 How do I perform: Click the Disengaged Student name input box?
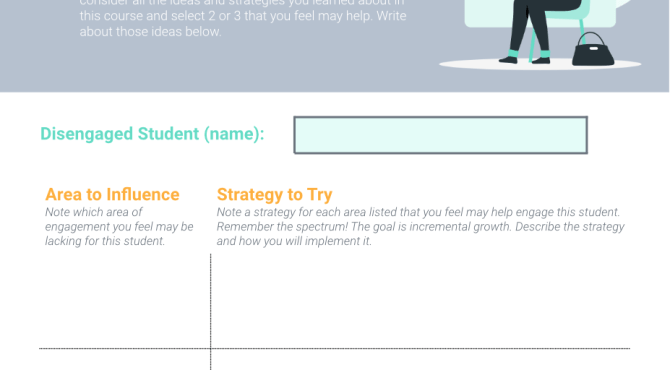(x=441, y=135)
